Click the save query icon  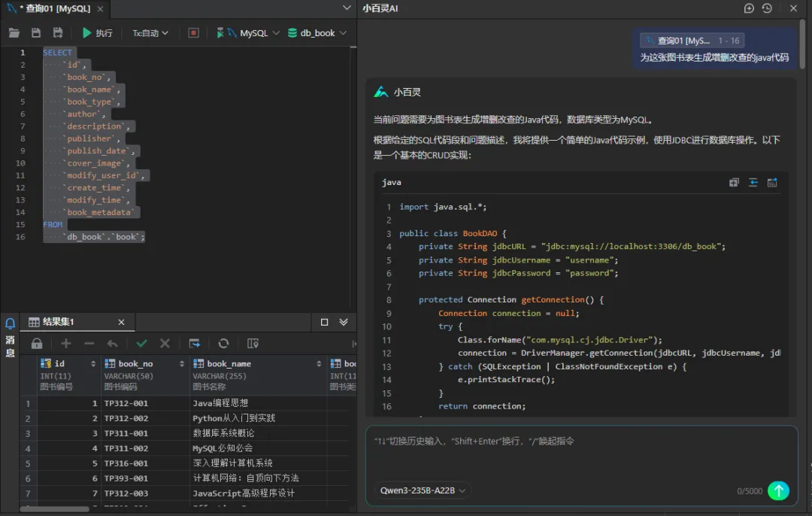tap(36, 33)
